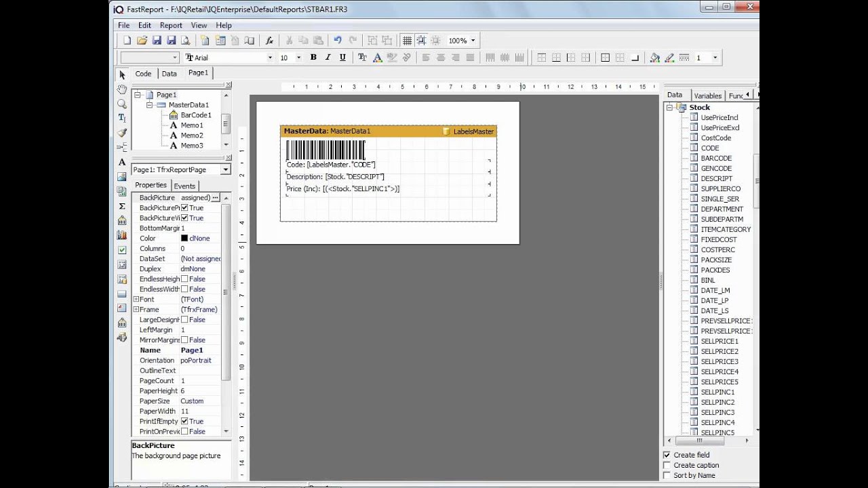Create a new report with the New icon
This screenshot has width=868, height=488.
[127, 41]
